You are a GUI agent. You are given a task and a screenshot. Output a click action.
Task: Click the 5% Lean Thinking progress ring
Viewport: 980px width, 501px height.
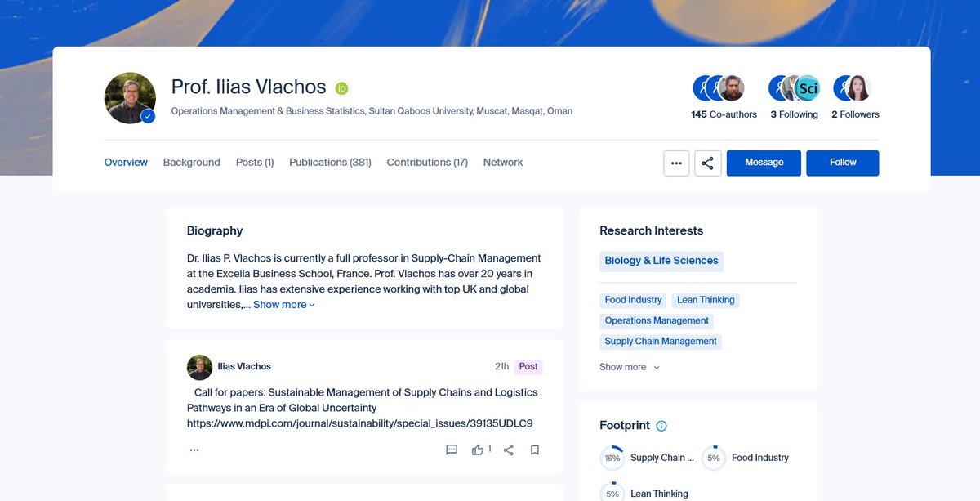click(x=612, y=494)
